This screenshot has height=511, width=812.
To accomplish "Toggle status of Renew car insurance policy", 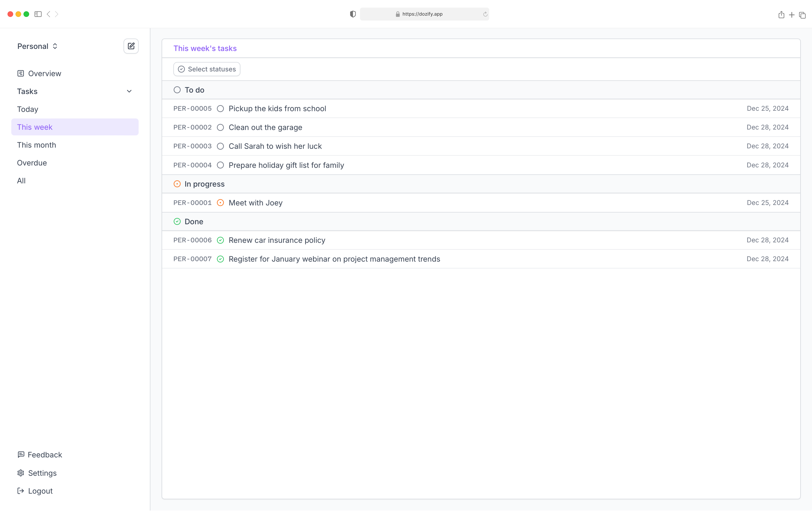I will point(220,240).
